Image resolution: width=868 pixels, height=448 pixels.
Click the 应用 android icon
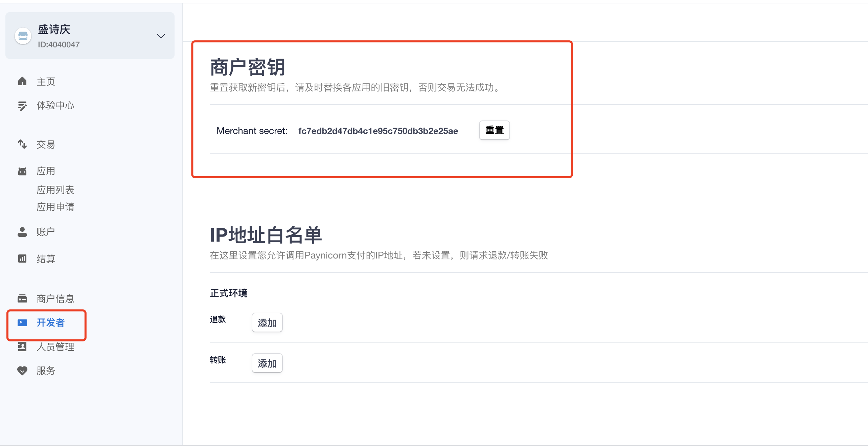click(22, 171)
